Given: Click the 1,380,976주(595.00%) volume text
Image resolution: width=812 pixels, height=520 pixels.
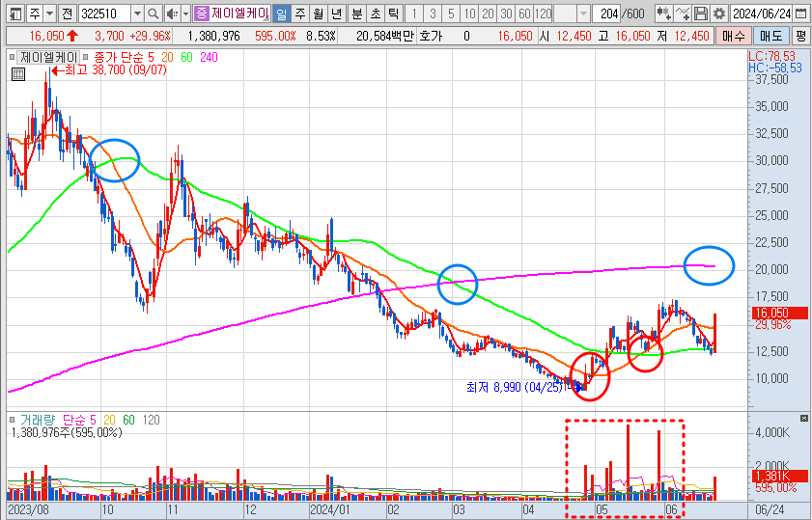Looking at the screenshot, I should (x=67, y=432).
